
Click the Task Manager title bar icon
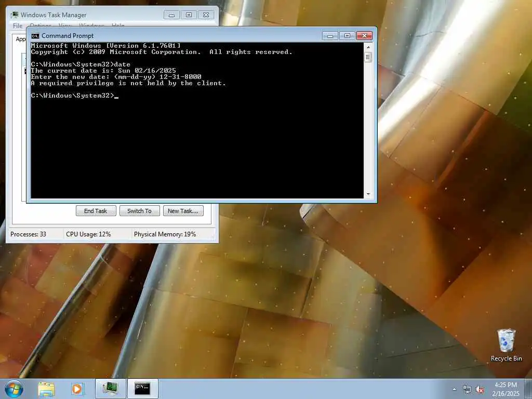(15, 15)
